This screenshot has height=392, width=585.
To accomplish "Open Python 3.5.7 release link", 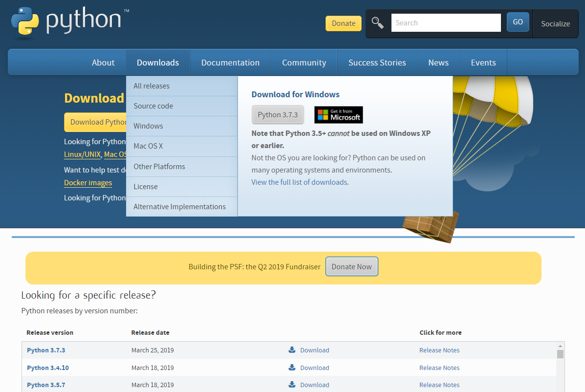I will click(x=46, y=385).
